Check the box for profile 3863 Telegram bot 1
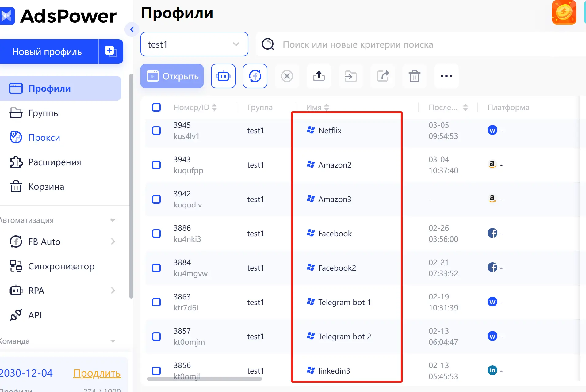Viewport: 586px width, 392px height. coord(156,302)
